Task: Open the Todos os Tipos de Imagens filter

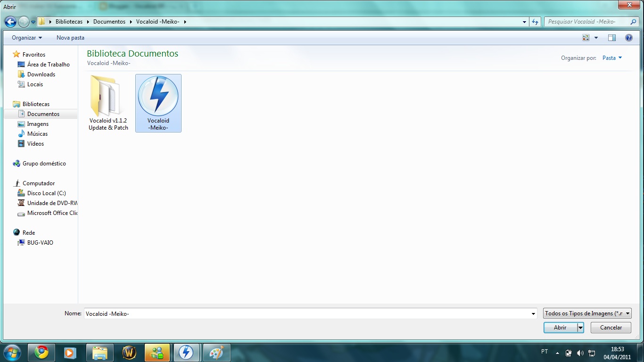Action: coord(587,313)
